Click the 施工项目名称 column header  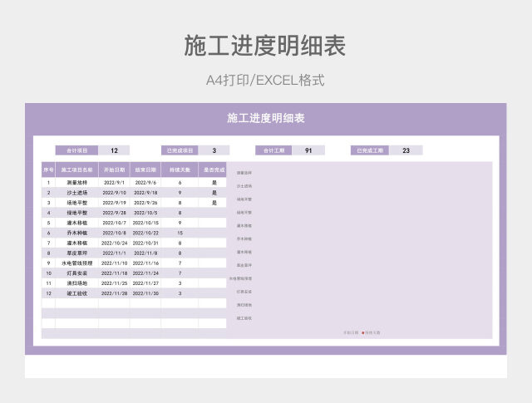click(77, 170)
